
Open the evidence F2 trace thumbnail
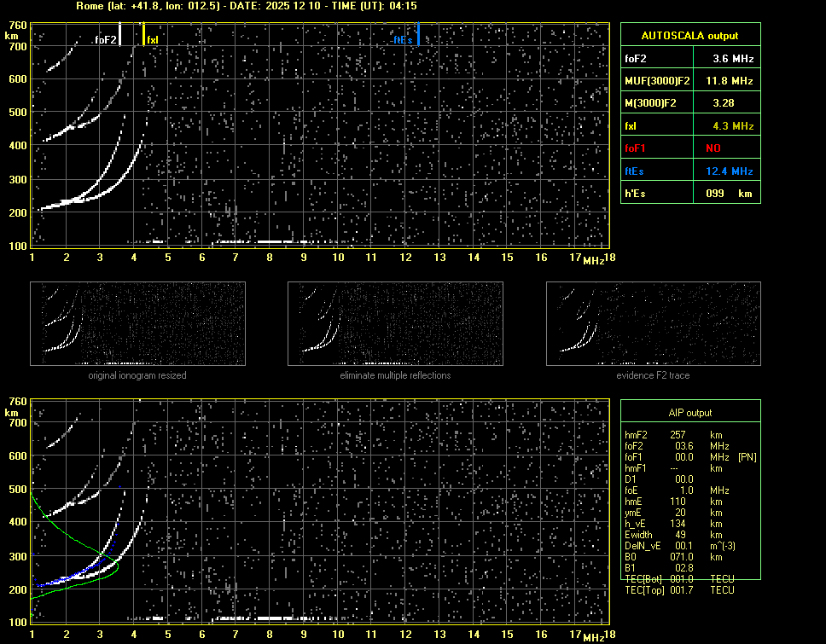point(653,324)
